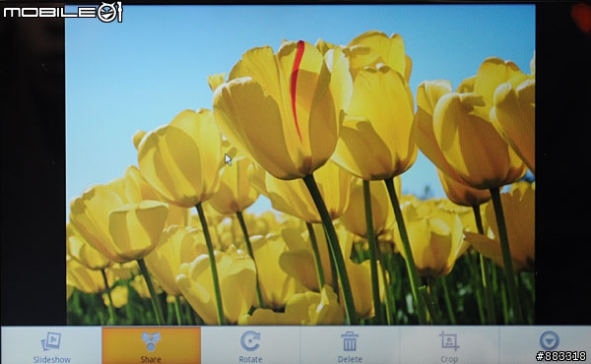
Task: Rotate the photo
Action: pyautogui.click(x=250, y=345)
